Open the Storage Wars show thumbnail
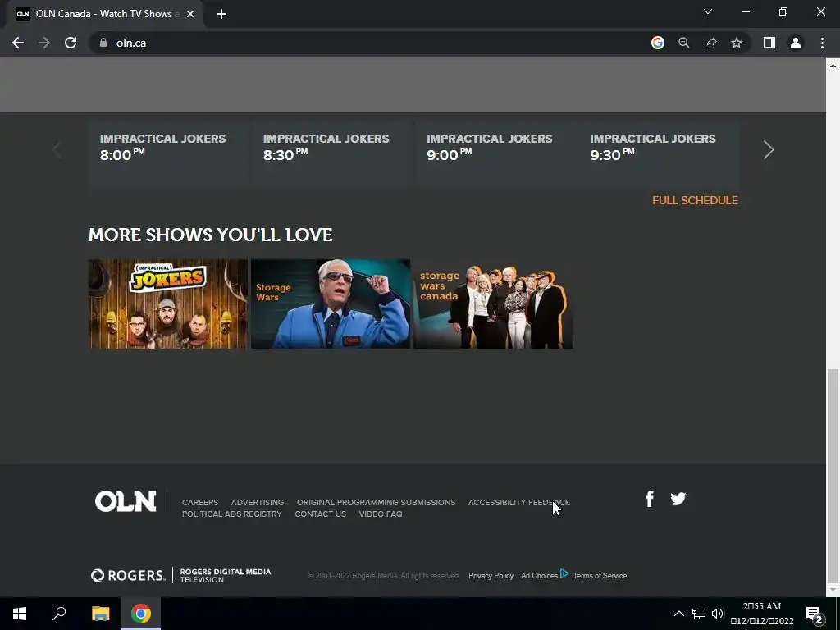Image resolution: width=840 pixels, height=630 pixels. pyautogui.click(x=331, y=304)
